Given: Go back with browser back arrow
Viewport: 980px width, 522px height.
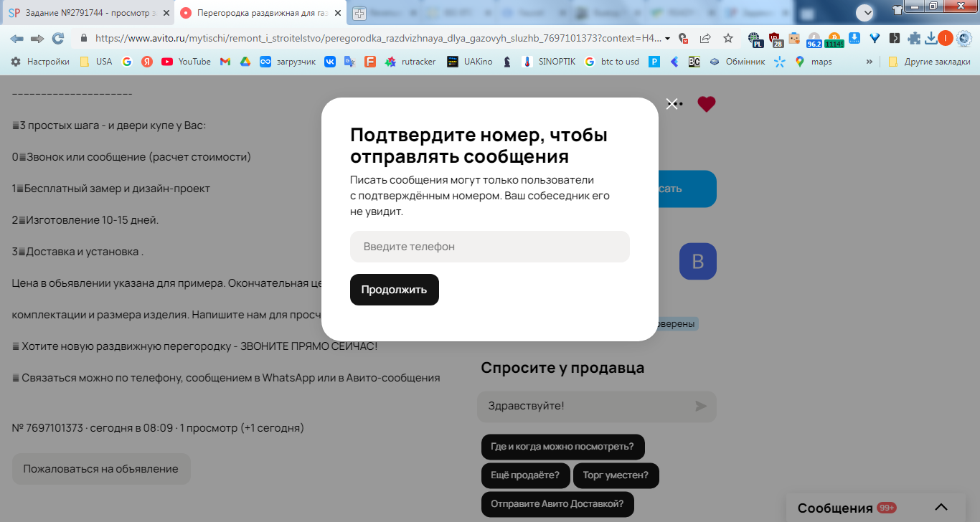Looking at the screenshot, I should (x=17, y=38).
